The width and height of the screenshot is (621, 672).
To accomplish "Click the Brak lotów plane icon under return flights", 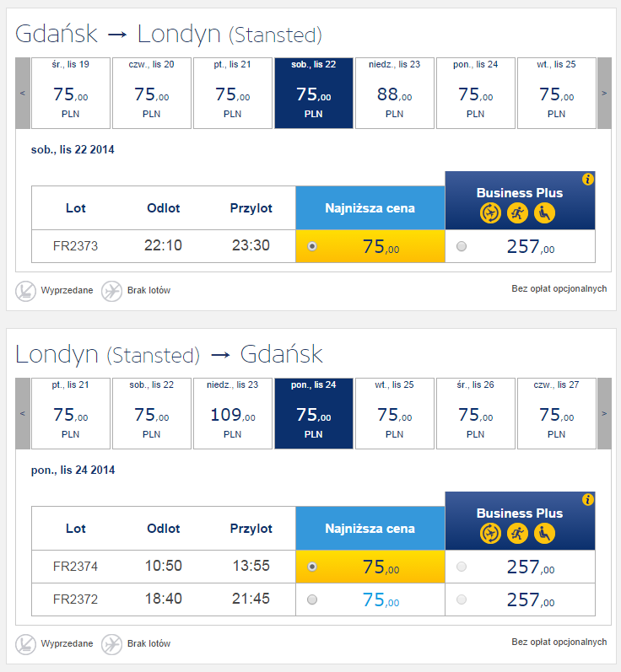I will tap(111, 644).
